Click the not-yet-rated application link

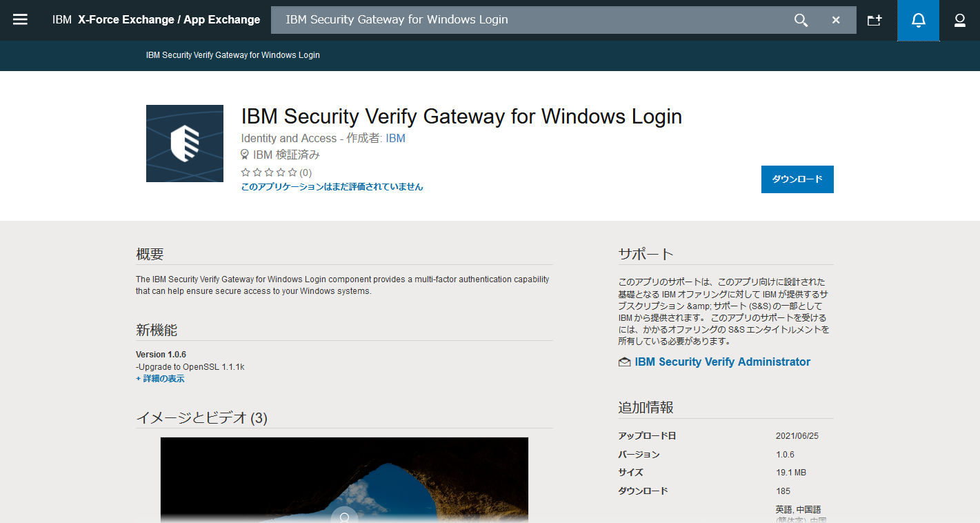pos(332,187)
